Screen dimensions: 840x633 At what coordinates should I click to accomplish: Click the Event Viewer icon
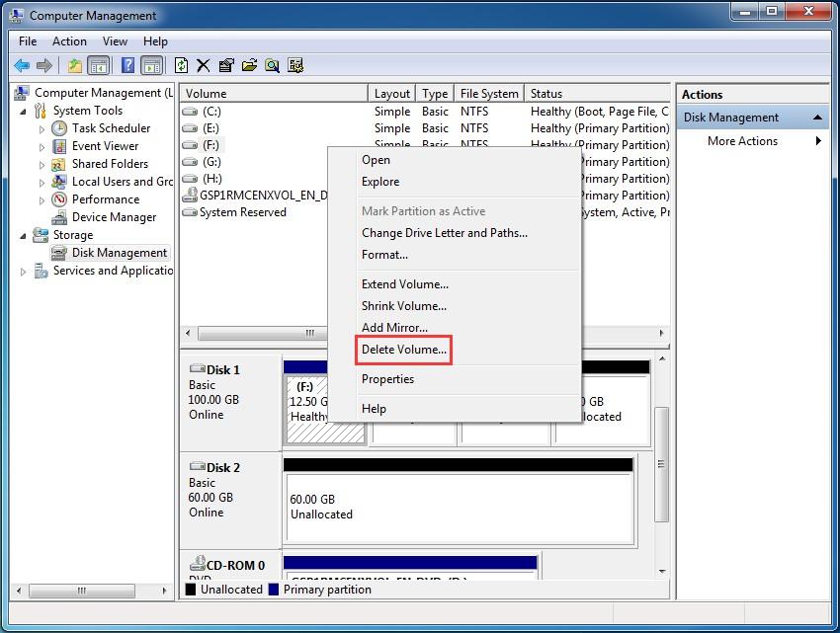[59, 146]
